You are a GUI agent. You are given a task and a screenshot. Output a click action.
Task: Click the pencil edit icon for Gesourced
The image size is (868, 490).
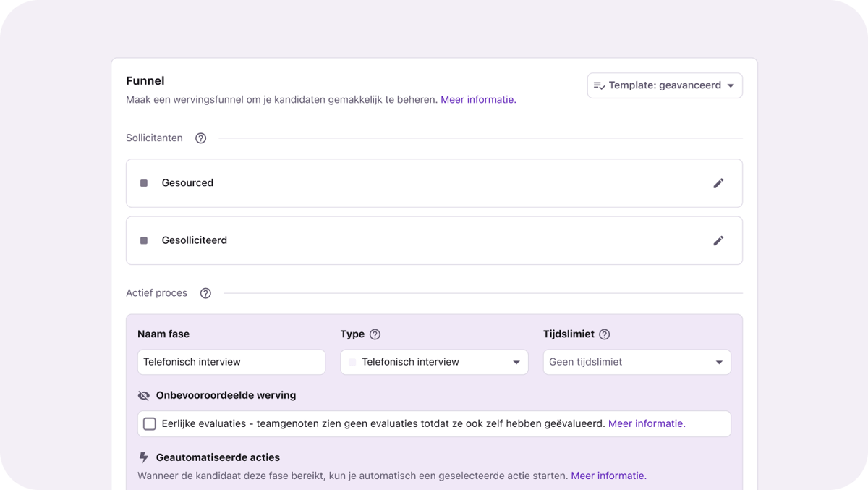[718, 183]
